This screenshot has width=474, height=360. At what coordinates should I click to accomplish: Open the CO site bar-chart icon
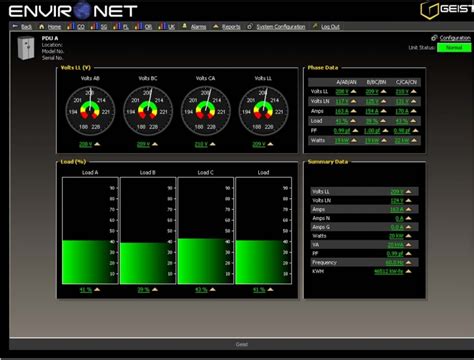tap(70, 26)
